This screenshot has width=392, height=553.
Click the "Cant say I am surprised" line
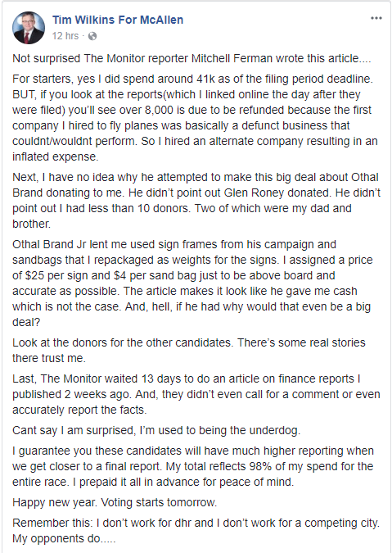point(156,431)
